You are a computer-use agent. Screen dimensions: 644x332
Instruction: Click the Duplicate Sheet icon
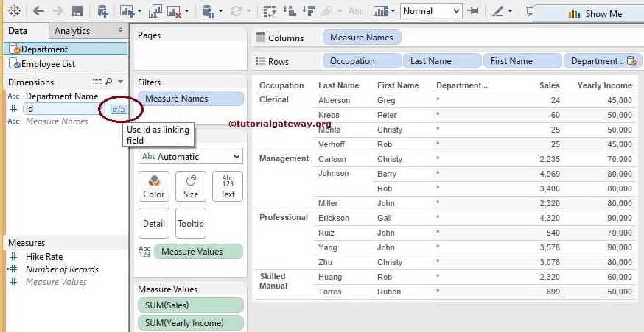click(x=155, y=11)
